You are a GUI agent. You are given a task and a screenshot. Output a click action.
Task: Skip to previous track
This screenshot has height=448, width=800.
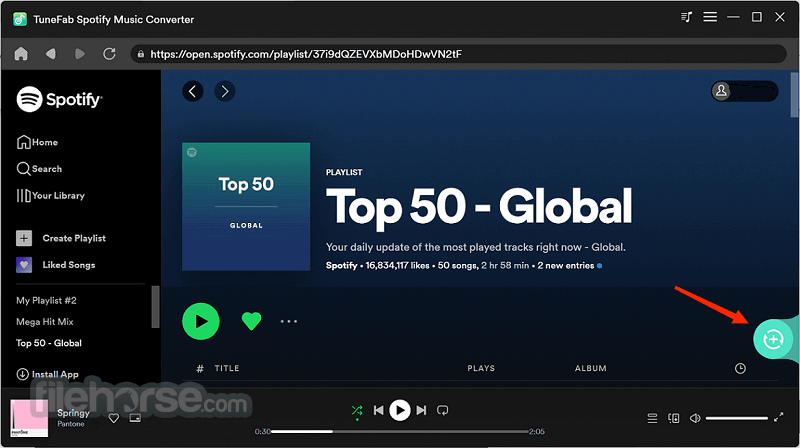click(x=379, y=410)
